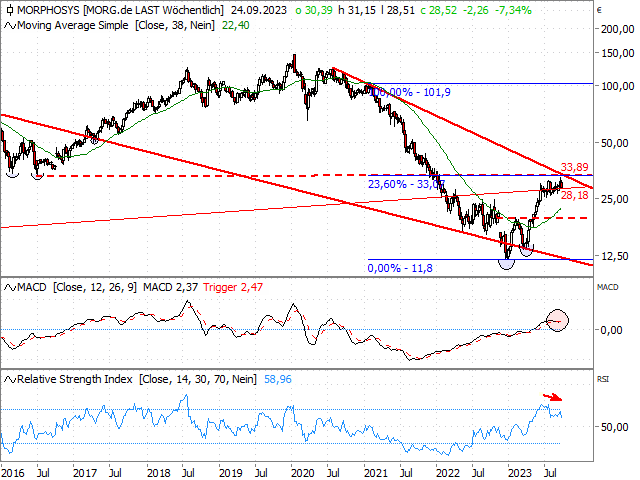The image size is (640, 480).
Task: Click the 2023 year label on time axis
Action: (x=520, y=473)
